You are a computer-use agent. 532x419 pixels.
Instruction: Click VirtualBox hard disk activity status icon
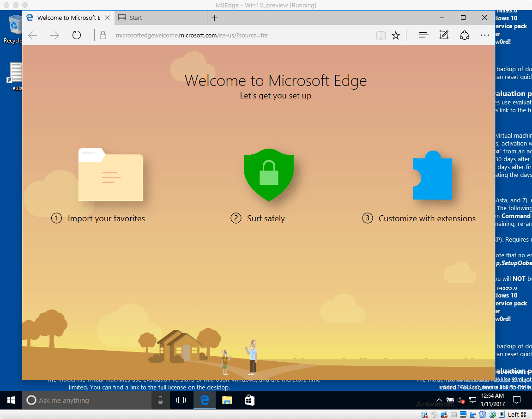(425, 414)
